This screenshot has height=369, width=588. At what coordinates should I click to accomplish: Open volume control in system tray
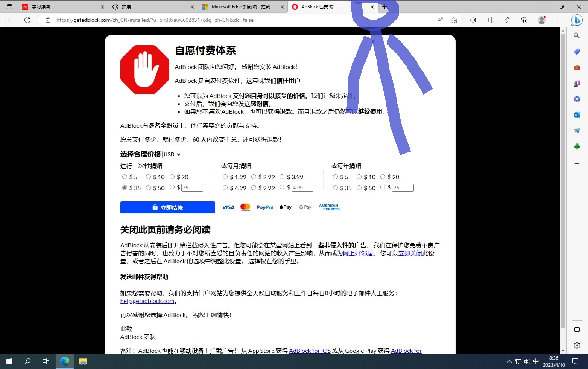coord(527,361)
